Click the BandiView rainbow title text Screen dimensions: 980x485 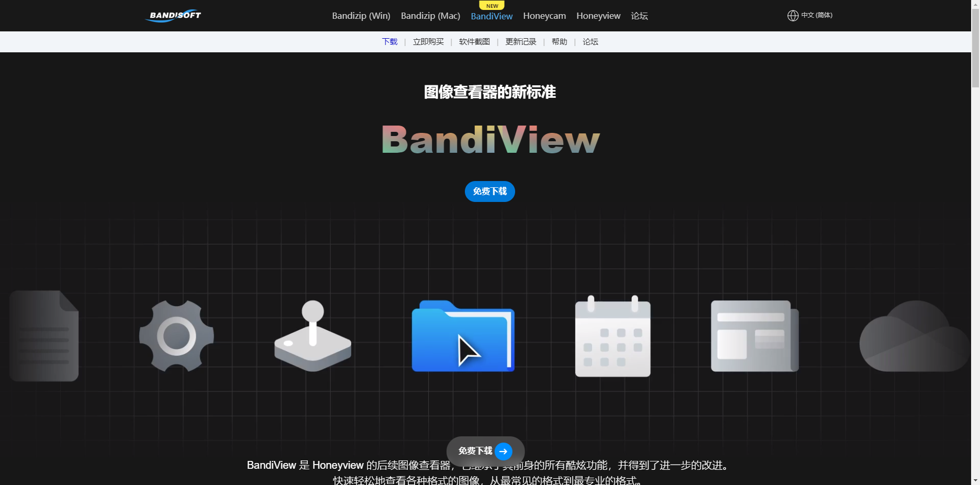coord(491,140)
